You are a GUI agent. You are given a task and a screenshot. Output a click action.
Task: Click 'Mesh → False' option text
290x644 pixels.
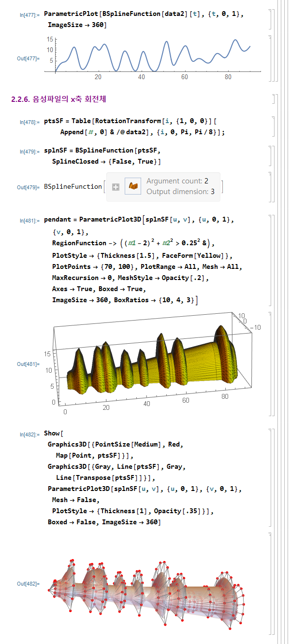click(73, 500)
